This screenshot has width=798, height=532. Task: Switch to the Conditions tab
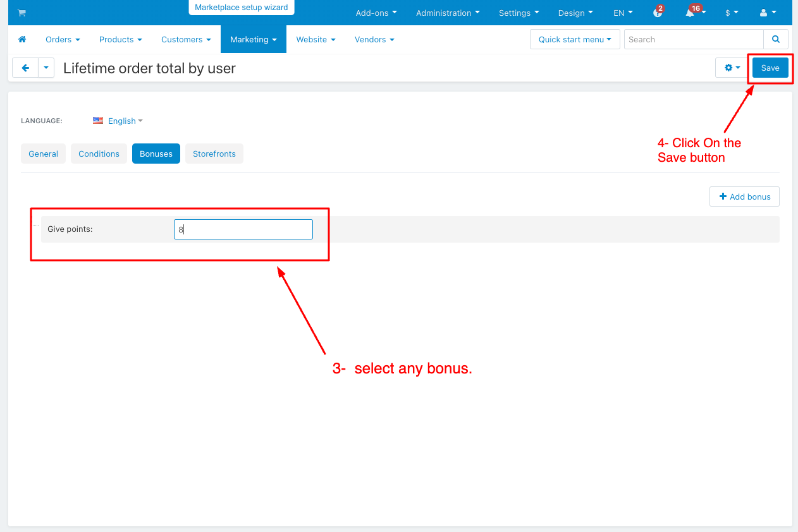click(x=99, y=154)
